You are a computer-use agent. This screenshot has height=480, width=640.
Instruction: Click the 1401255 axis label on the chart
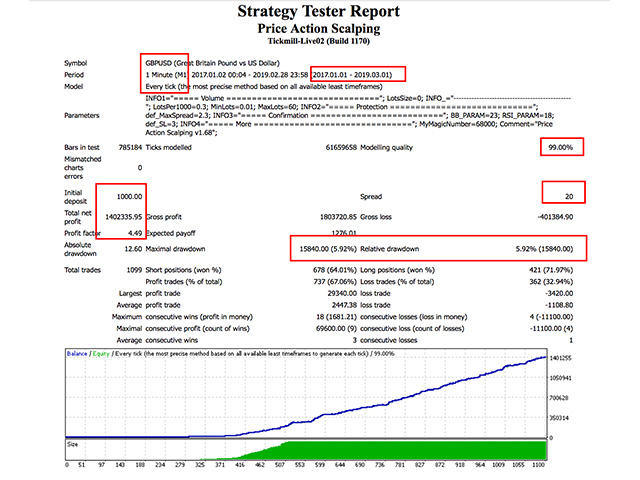560,358
